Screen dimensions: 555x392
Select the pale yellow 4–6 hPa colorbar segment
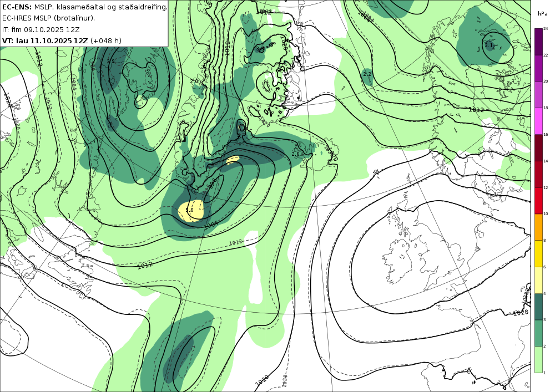(x=538, y=280)
